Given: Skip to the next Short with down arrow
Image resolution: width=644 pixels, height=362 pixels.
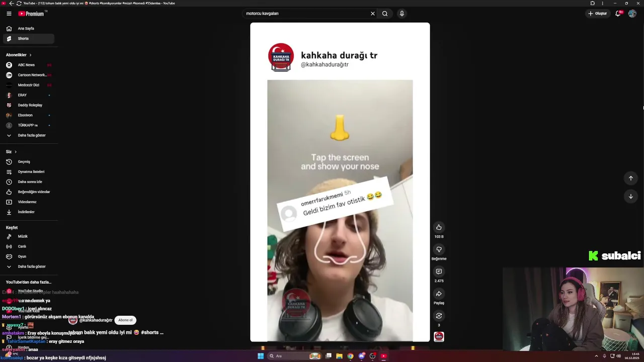Looking at the screenshot, I should [630, 196].
